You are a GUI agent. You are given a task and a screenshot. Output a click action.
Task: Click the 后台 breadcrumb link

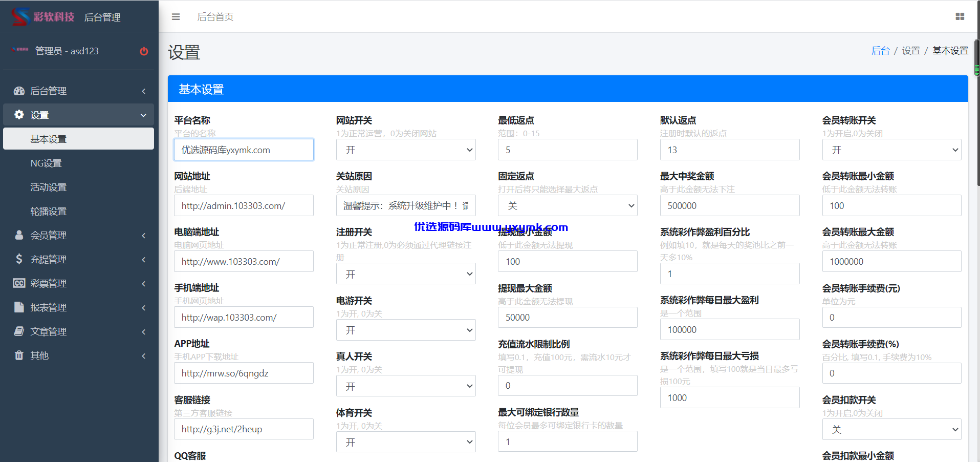pos(880,51)
